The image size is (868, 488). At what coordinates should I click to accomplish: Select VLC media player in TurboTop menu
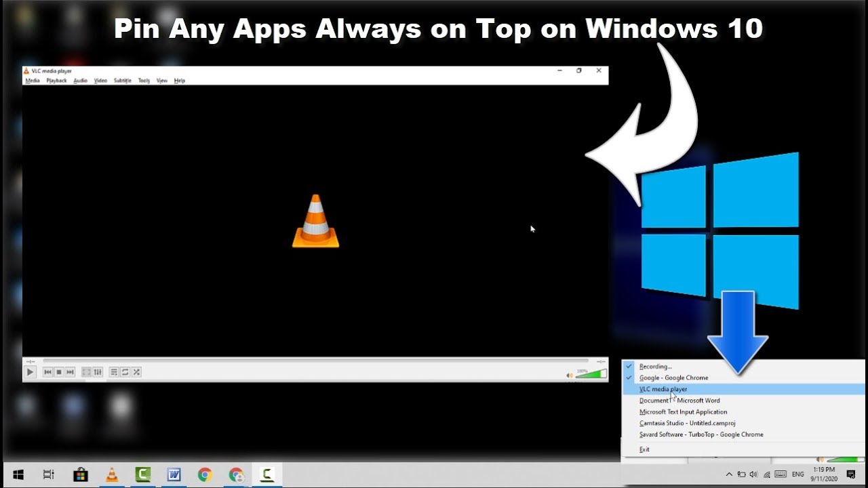tap(743, 389)
